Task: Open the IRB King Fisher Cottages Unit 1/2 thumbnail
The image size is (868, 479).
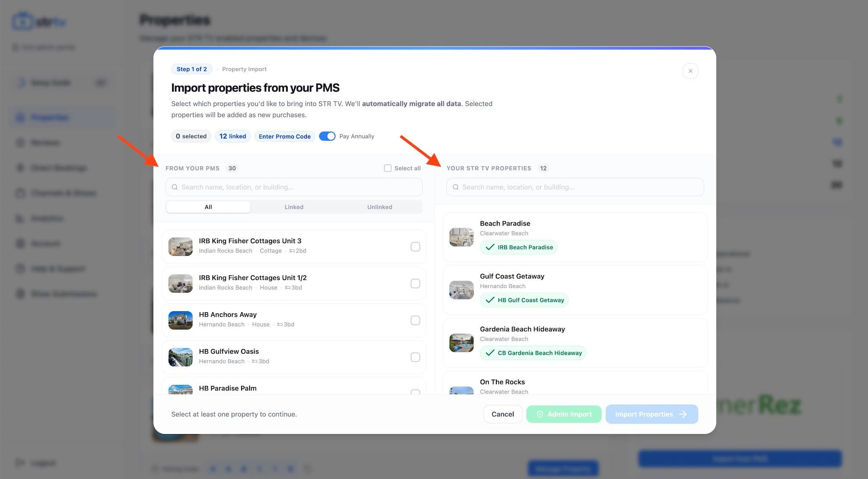Action: click(x=181, y=283)
